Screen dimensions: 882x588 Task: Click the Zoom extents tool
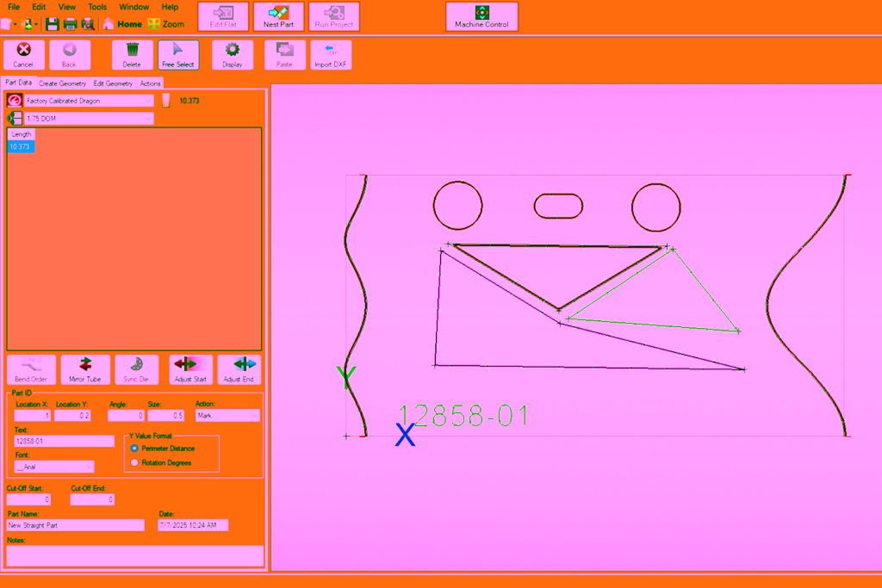click(x=166, y=24)
